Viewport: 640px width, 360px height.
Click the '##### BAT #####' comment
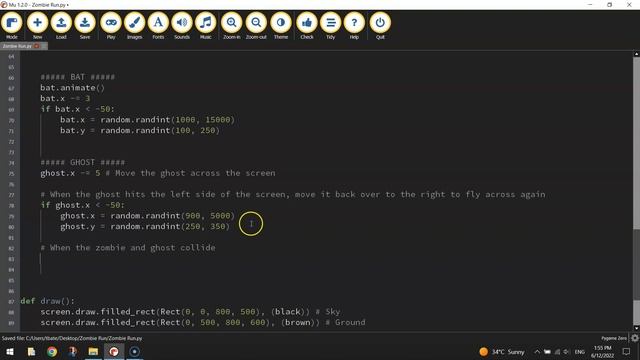[x=78, y=77]
